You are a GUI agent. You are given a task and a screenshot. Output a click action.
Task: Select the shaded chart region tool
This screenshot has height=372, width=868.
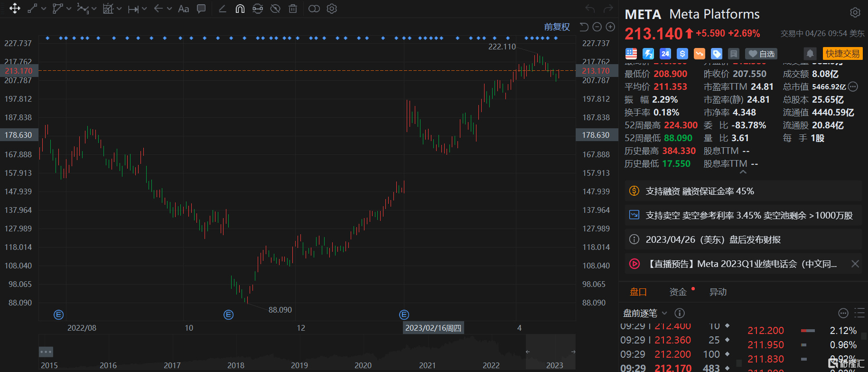(x=108, y=9)
